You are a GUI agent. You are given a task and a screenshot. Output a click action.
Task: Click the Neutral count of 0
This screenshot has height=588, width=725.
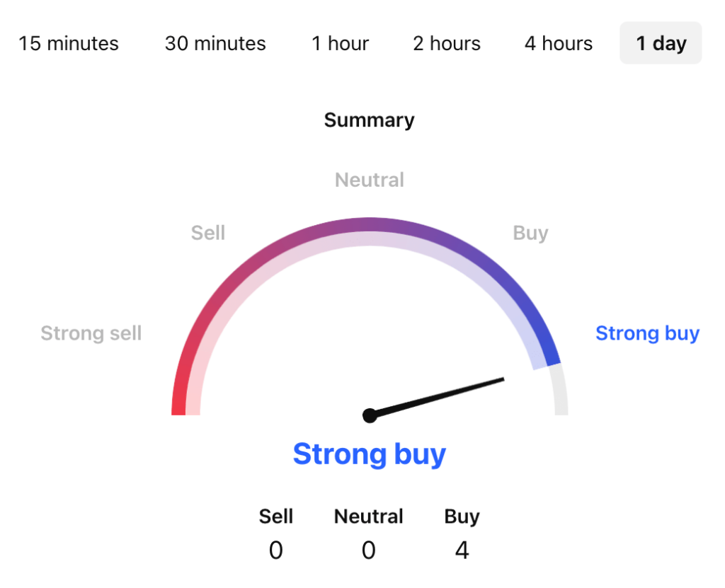(x=369, y=550)
